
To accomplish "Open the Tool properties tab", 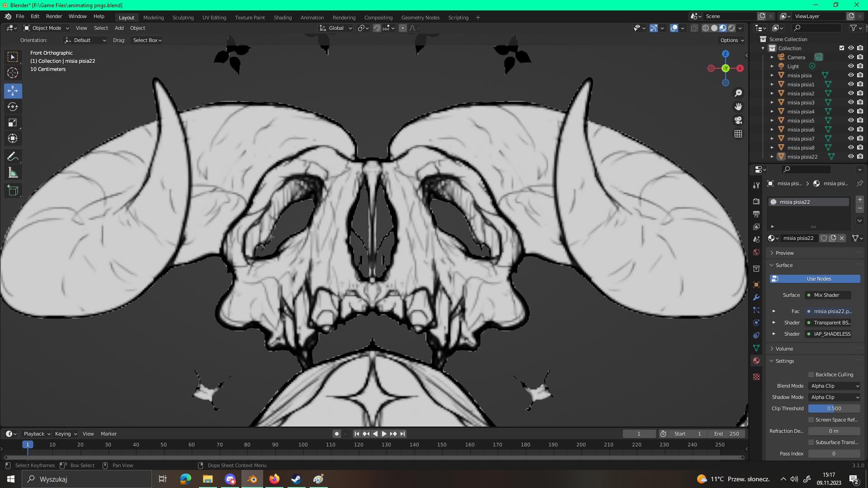I will pos(756,185).
